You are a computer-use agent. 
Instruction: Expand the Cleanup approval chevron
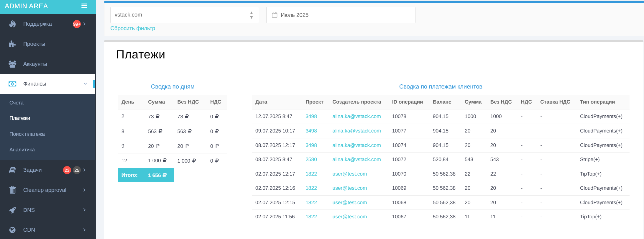tap(85, 190)
